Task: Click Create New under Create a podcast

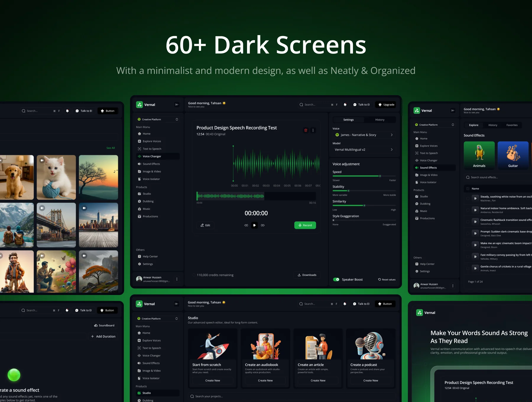Action: [371, 380]
